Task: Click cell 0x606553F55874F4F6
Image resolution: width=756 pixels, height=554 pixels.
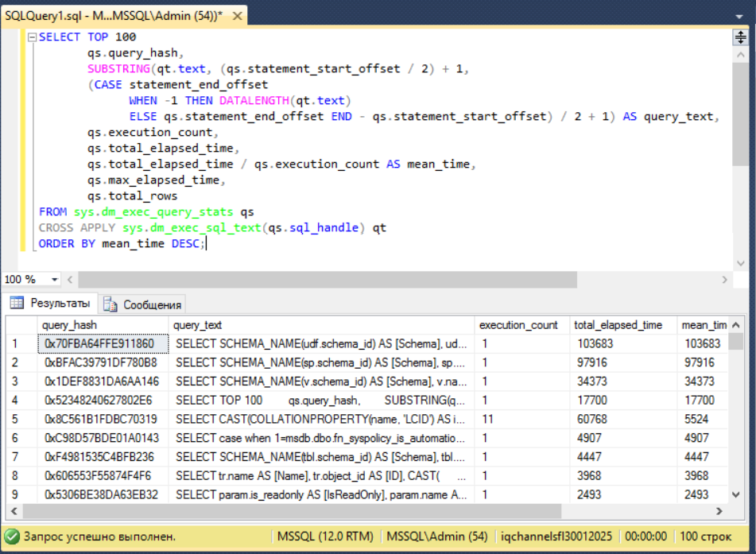Action: click(103, 476)
